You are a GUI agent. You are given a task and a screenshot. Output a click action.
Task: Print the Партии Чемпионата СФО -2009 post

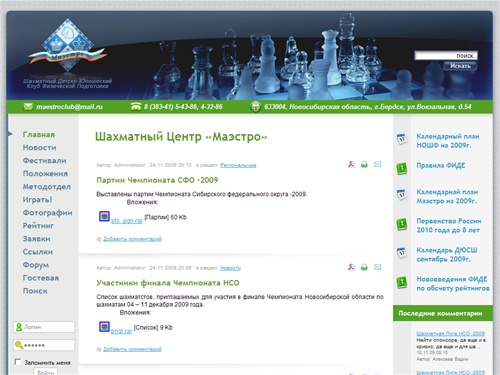point(364,164)
